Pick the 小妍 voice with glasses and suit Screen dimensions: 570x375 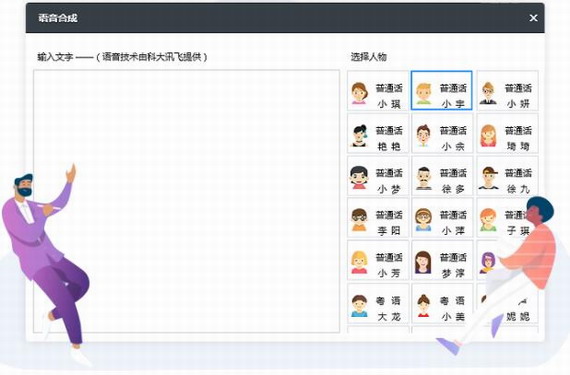tap(507, 91)
